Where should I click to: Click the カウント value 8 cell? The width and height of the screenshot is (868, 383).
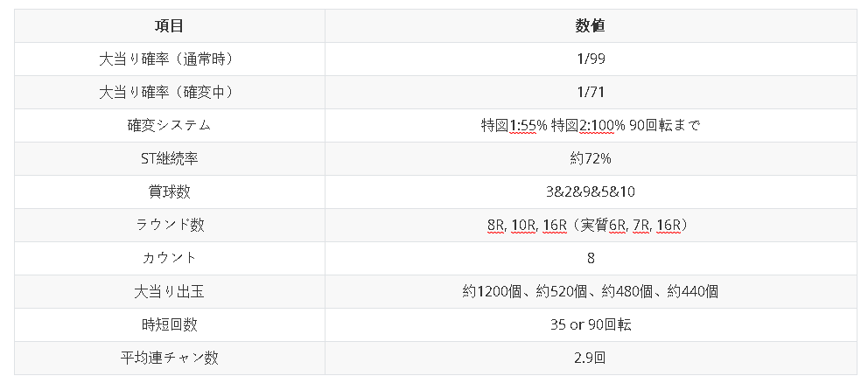tap(591, 258)
